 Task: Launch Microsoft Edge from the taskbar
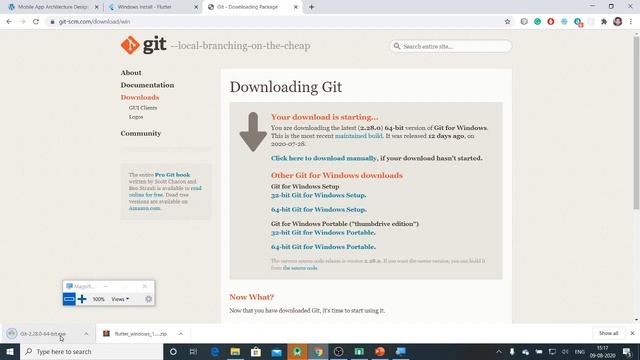pos(215,351)
